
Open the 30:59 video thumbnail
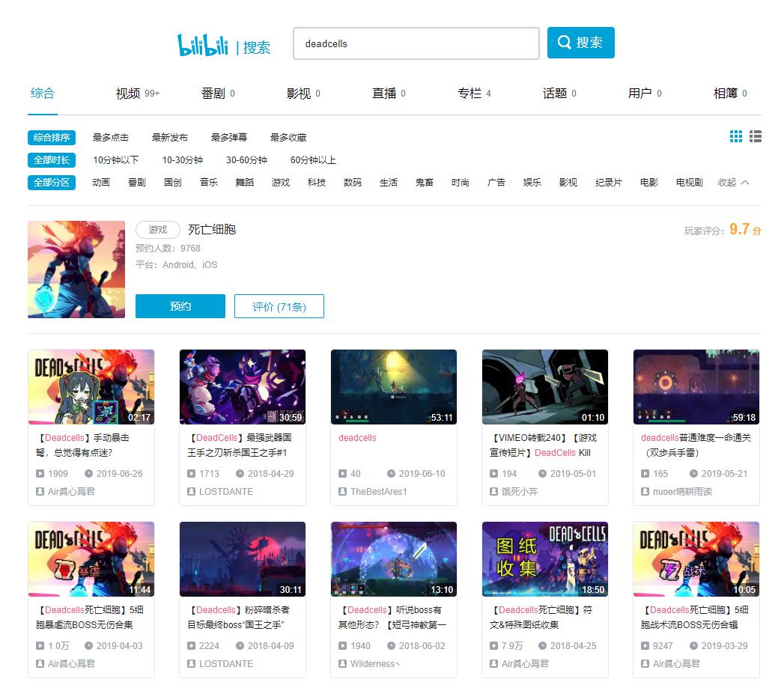pos(243,387)
